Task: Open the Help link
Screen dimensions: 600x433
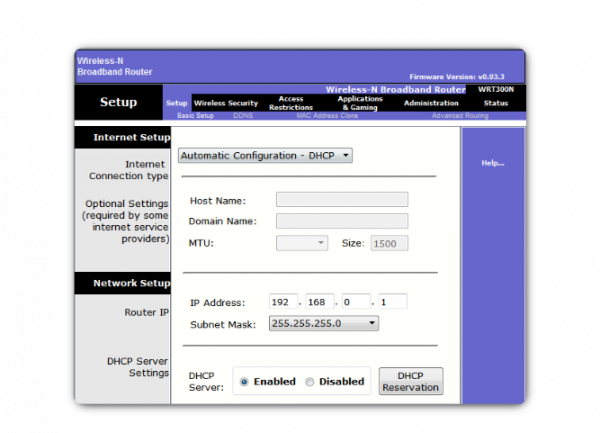Action: point(492,163)
